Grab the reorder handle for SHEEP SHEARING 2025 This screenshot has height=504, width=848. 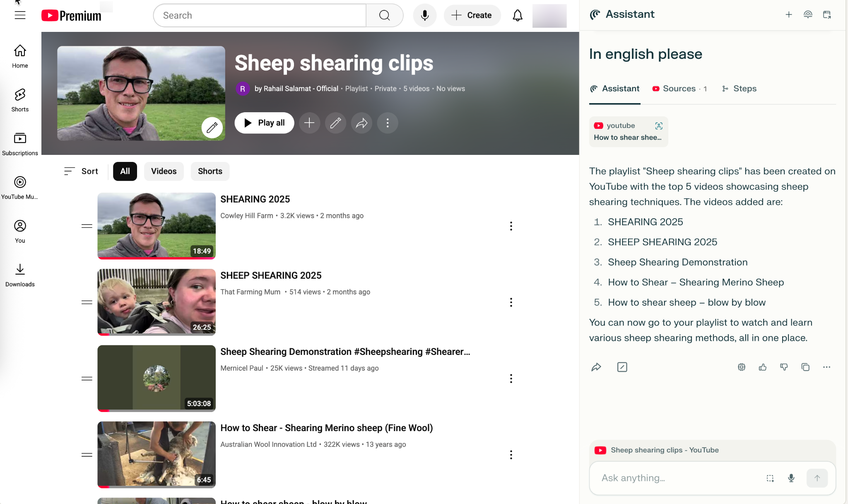coord(87,302)
